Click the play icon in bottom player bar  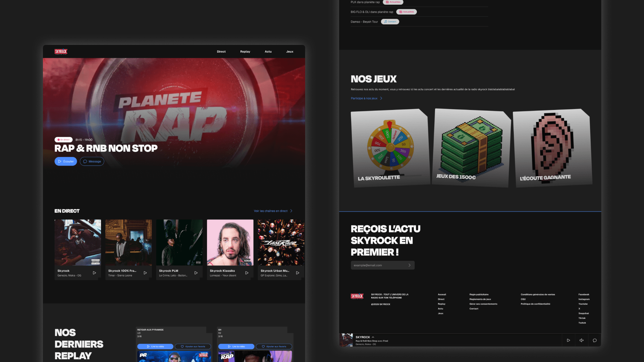(x=568, y=340)
